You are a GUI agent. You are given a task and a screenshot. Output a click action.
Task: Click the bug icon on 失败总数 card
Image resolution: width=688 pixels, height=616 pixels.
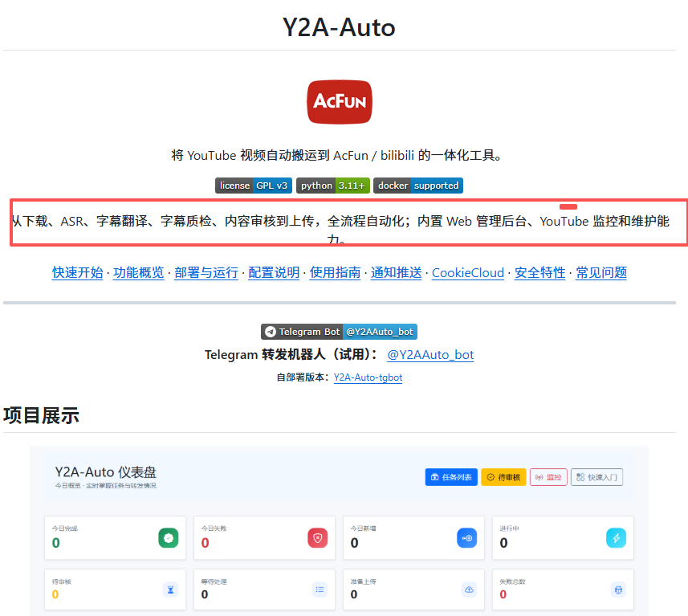(618, 589)
